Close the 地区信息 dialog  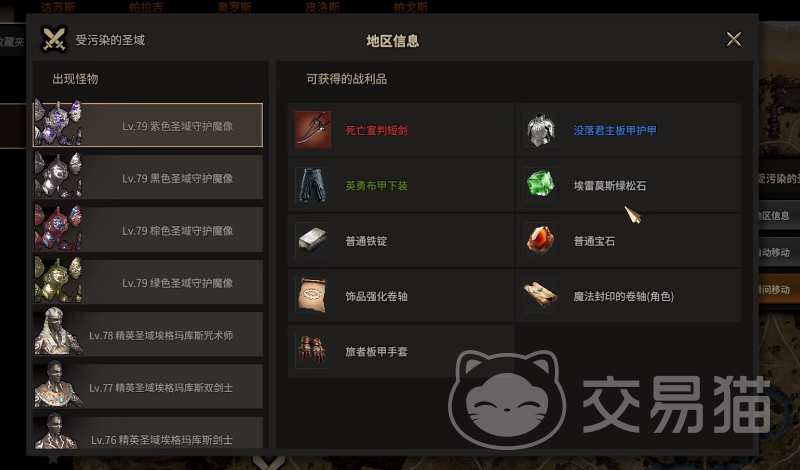coord(734,39)
